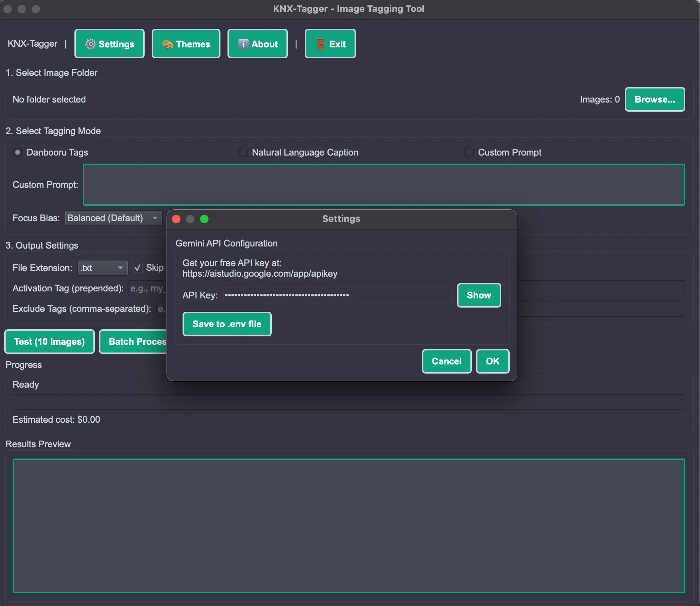Confirm settings with OK button
Screen dimensions: 700x606
click(492, 361)
